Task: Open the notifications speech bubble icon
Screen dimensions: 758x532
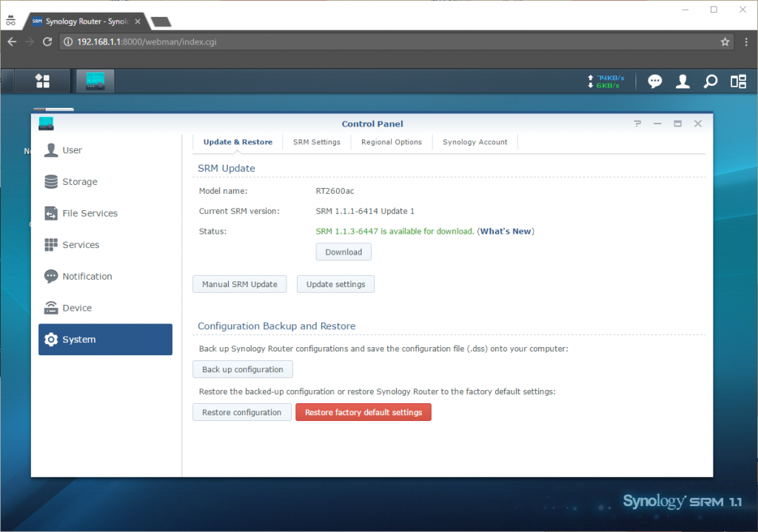Action: click(x=654, y=81)
